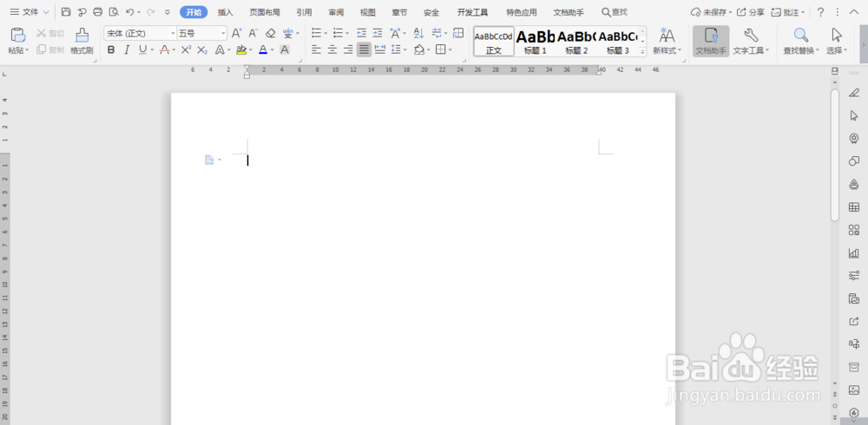Open the 文字工具 button
868x425 pixels.
click(751, 42)
